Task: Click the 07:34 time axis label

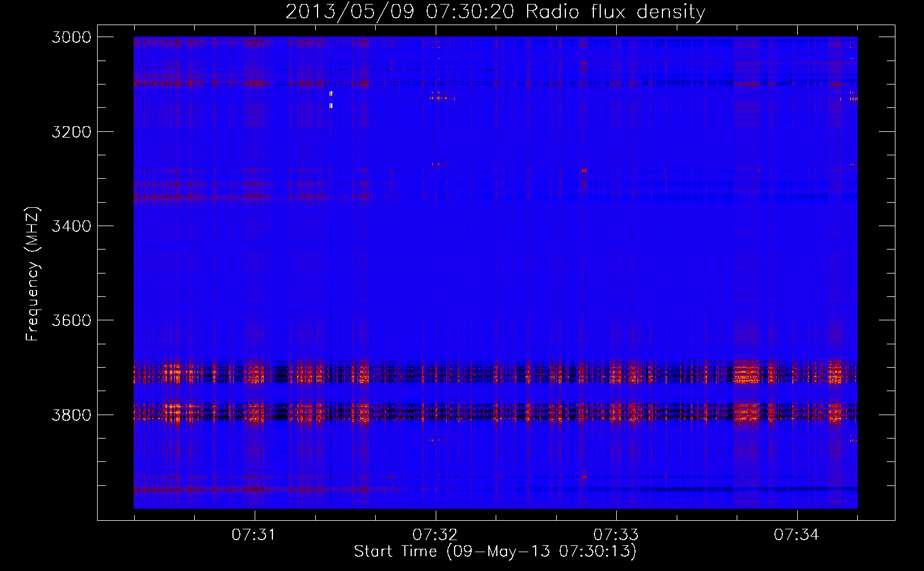Action: tap(797, 534)
